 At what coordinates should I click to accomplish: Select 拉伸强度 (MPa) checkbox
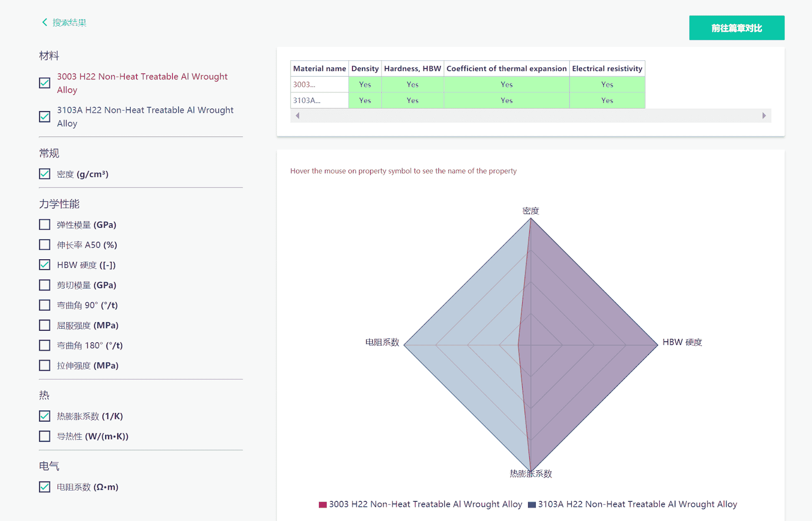coord(45,366)
